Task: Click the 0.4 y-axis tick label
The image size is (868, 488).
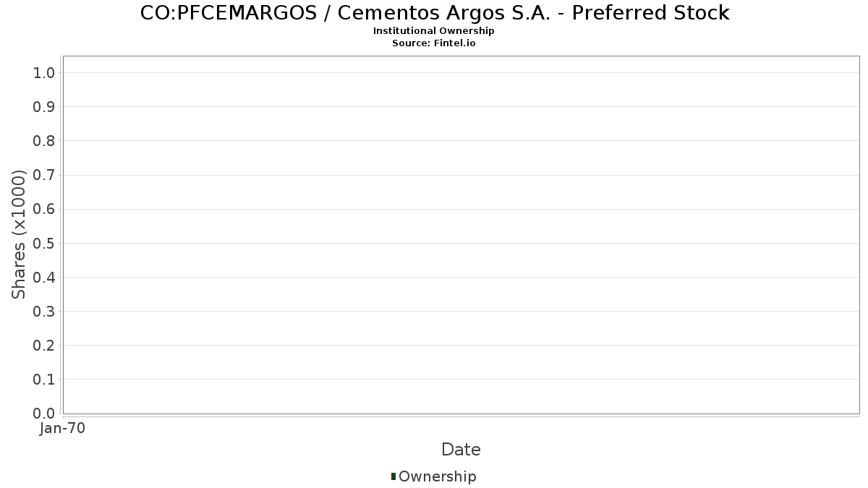Action: 44,278
